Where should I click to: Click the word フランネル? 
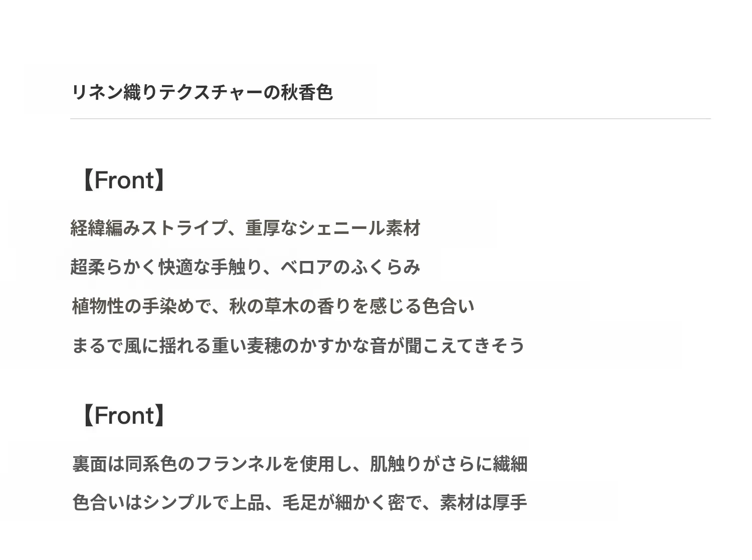coord(239,464)
